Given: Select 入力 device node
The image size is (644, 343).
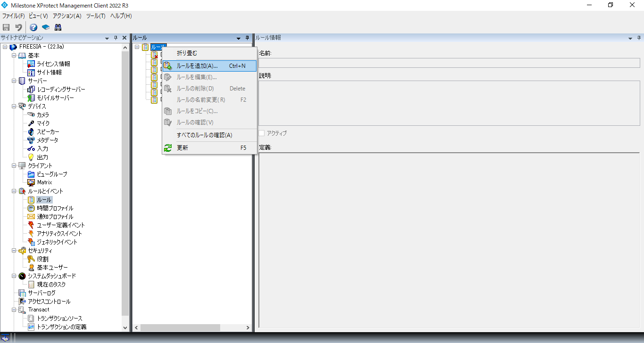Looking at the screenshot, I should [42, 149].
